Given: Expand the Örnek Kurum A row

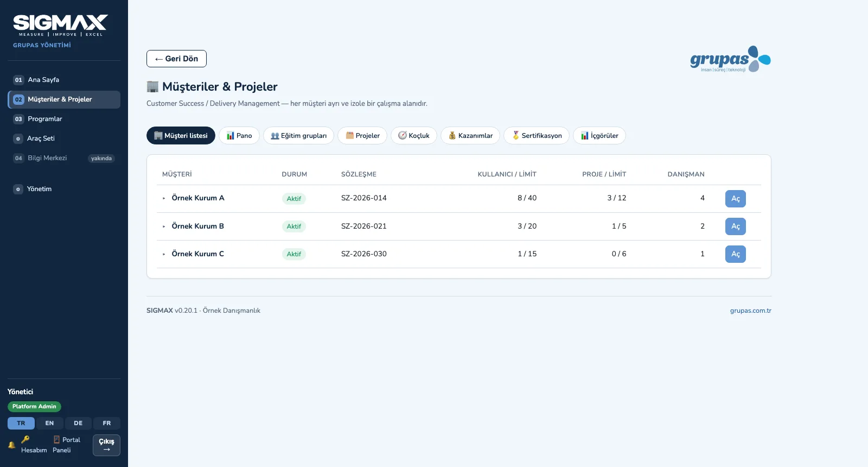Looking at the screenshot, I should (x=164, y=198).
